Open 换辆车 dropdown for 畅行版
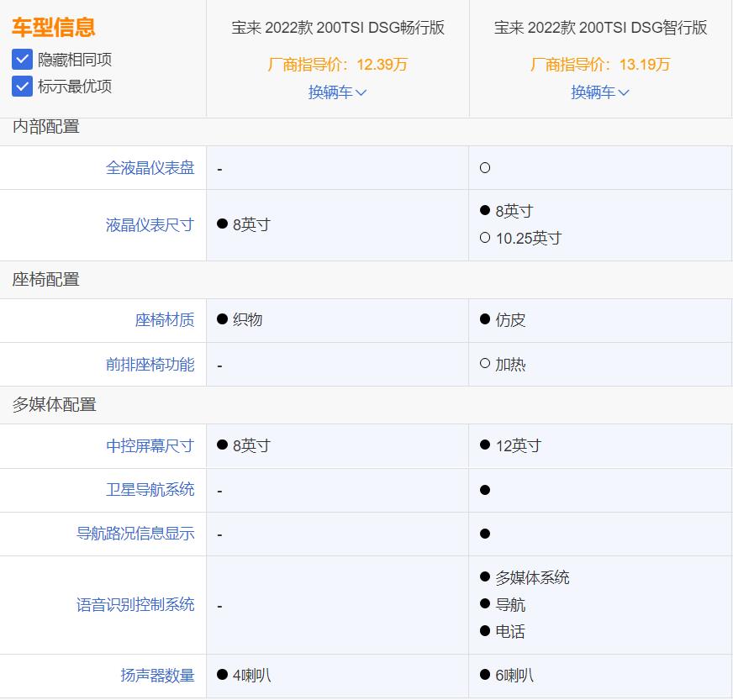The image size is (733, 700). coord(337,92)
